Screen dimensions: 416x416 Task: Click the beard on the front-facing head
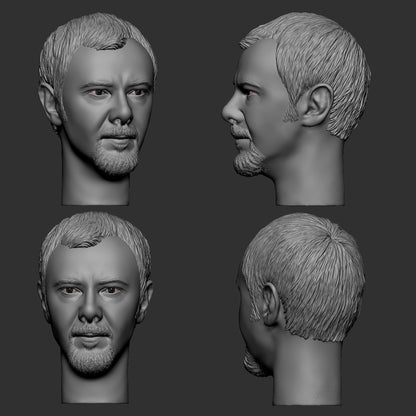coord(91,358)
